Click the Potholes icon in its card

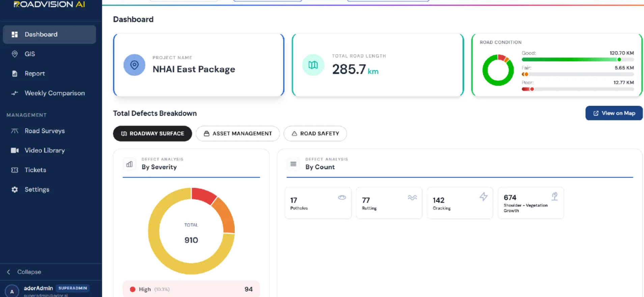(x=342, y=198)
